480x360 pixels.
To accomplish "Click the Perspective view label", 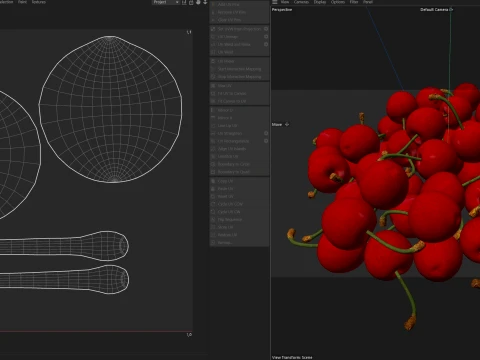I will 282,10.
